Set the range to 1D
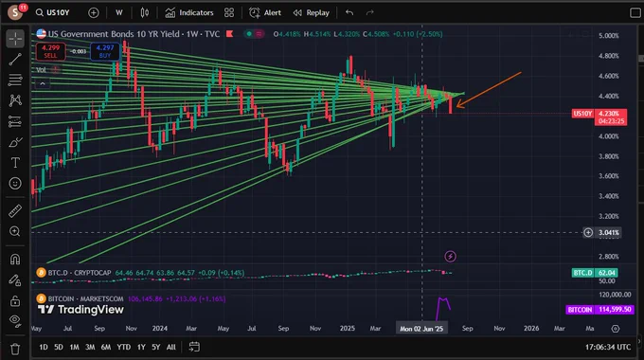644x360 pixels. (x=44, y=348)
